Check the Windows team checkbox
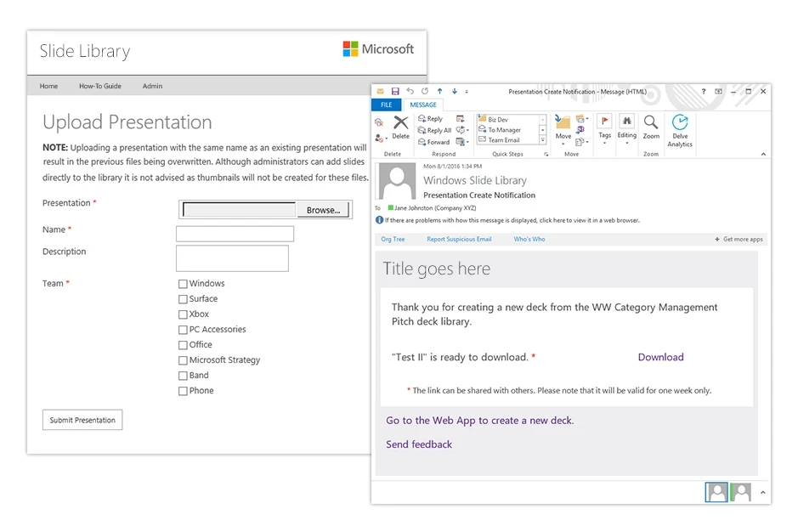Image resolution: width=798 pixels, height=532 pixels. (x=183, y=284)
